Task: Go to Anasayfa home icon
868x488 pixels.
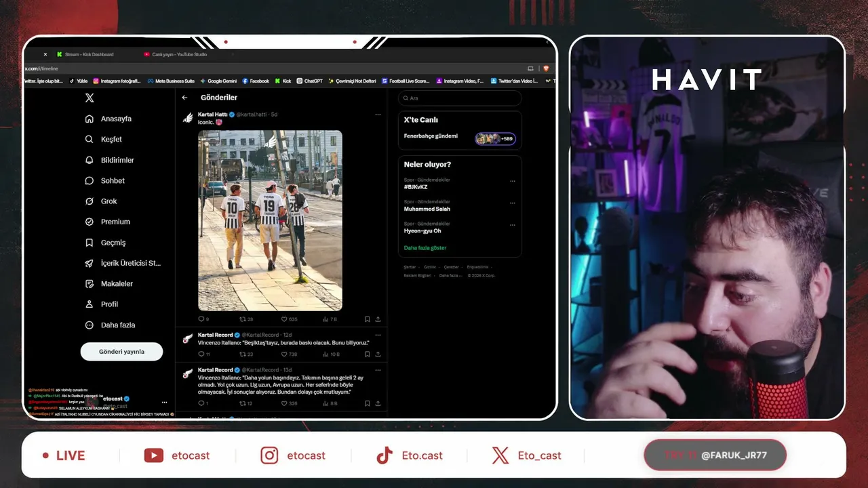Action: 89,119
